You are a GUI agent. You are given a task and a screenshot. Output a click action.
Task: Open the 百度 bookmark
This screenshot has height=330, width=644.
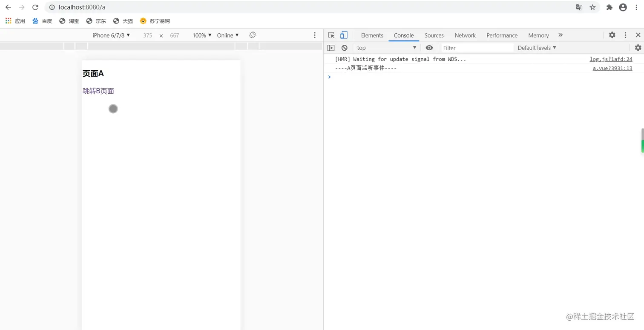[42, 21]
